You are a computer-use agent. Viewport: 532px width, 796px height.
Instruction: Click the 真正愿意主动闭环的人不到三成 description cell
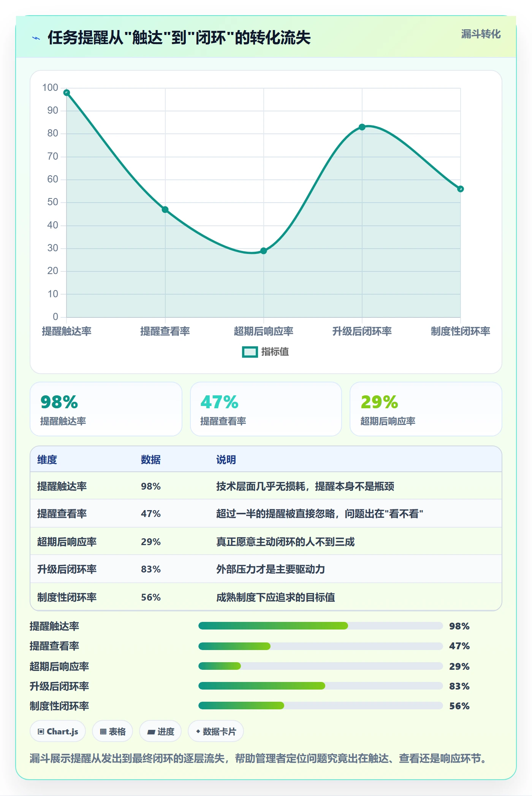pyautogui.click(x=285, y=542)
